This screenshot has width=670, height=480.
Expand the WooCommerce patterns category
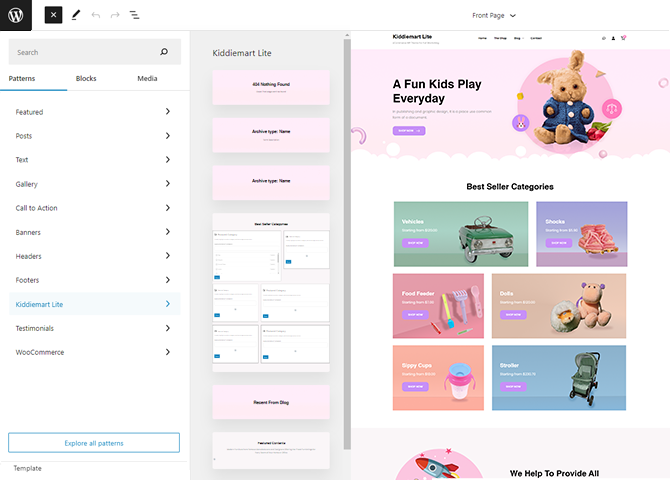[93, 352]
